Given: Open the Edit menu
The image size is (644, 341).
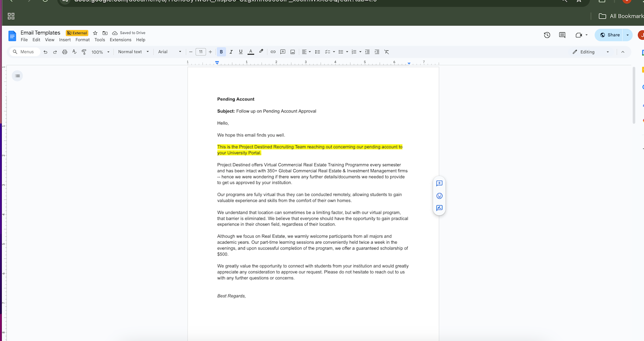Looking at the screenshot, I should [x=36, y=40].
